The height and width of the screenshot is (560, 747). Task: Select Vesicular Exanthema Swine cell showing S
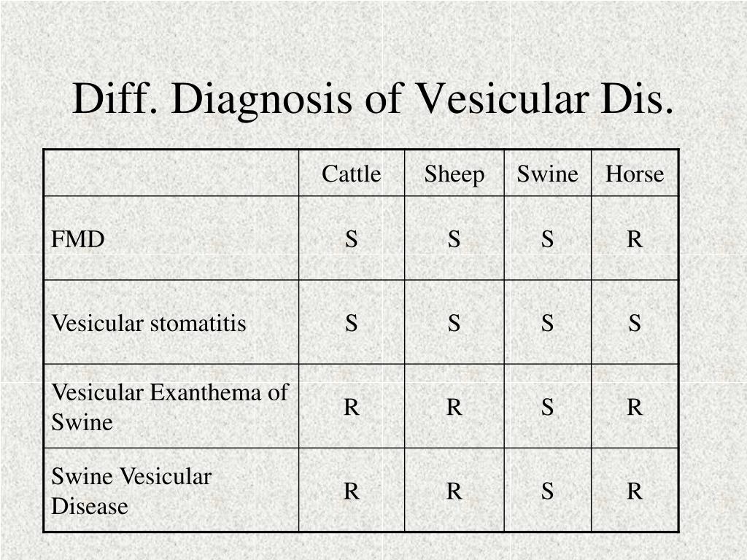click(x=547, y=407)
